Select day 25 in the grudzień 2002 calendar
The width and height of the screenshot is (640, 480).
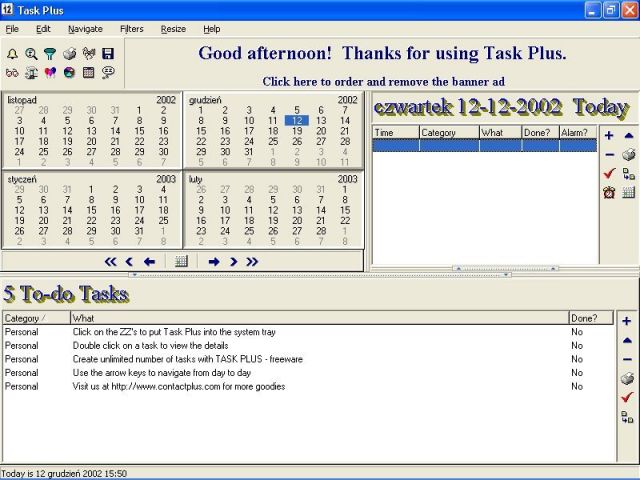coord(273,142)
